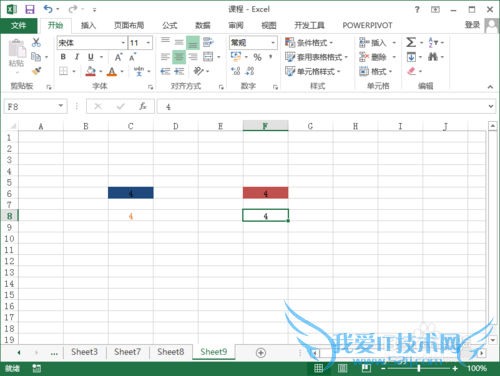500x376 pixels.
Task: Click the Cut scissors icon
Action: click(x=36, y=42)
